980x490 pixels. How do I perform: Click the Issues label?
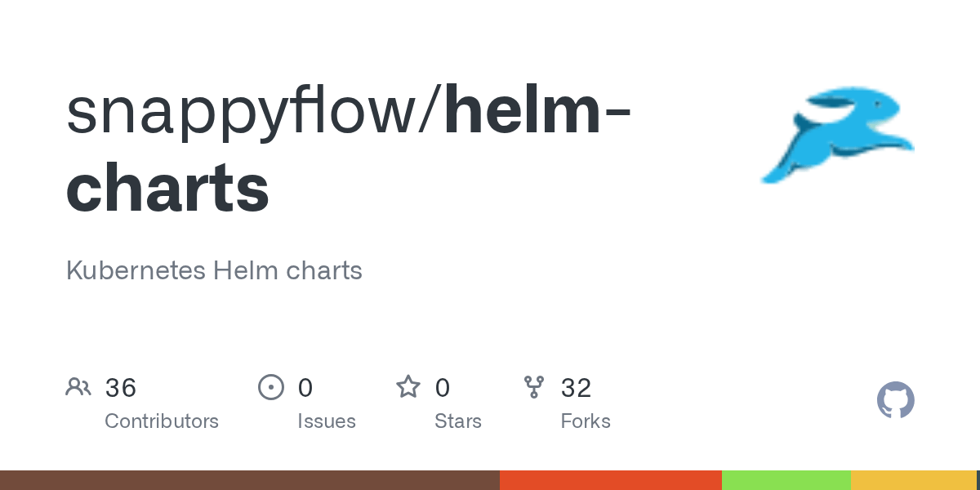[x=327, y=421]
